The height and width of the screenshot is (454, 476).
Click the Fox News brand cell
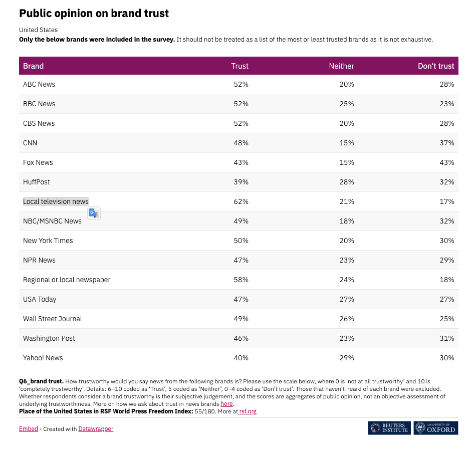(x=38, y=162)
